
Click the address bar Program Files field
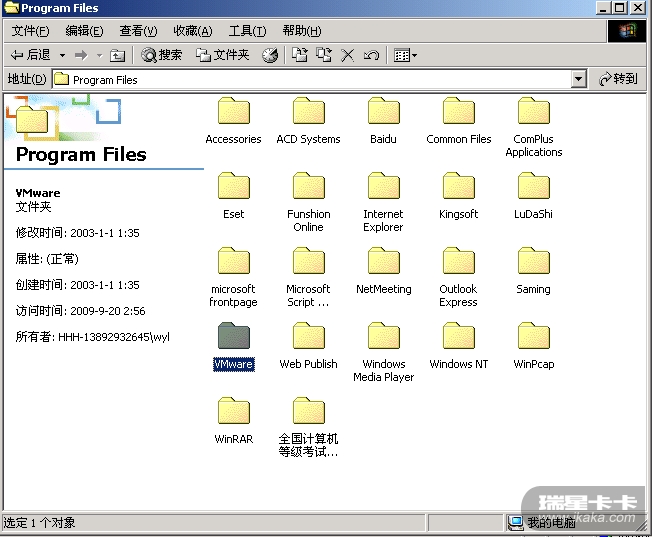click(x=312, y=79)
